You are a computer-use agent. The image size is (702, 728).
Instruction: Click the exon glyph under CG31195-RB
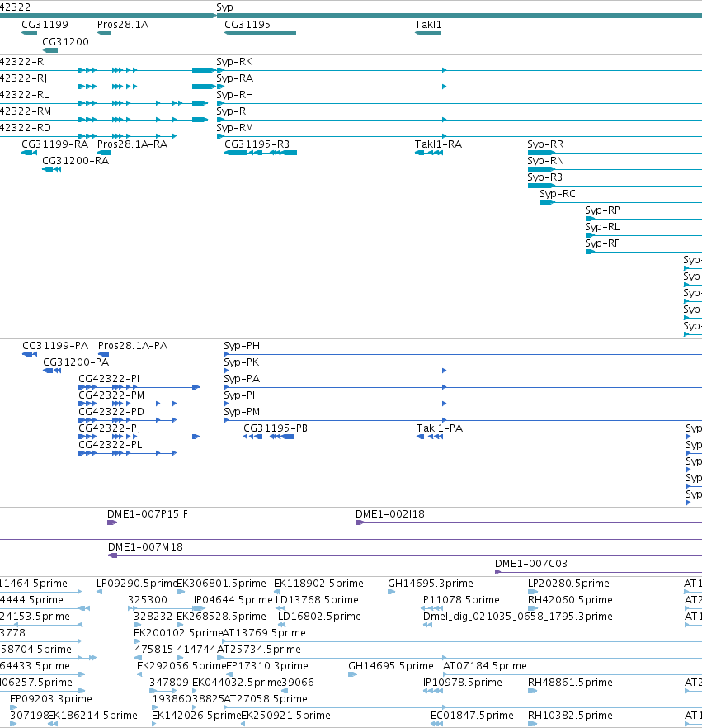pyautogui.click(x=261, y=153)
